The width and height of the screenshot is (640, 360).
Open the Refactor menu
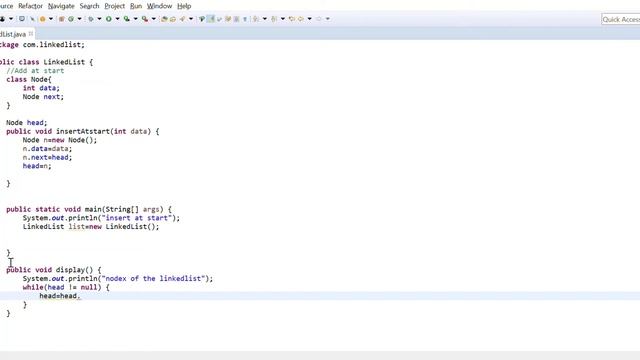pos(30,6)
